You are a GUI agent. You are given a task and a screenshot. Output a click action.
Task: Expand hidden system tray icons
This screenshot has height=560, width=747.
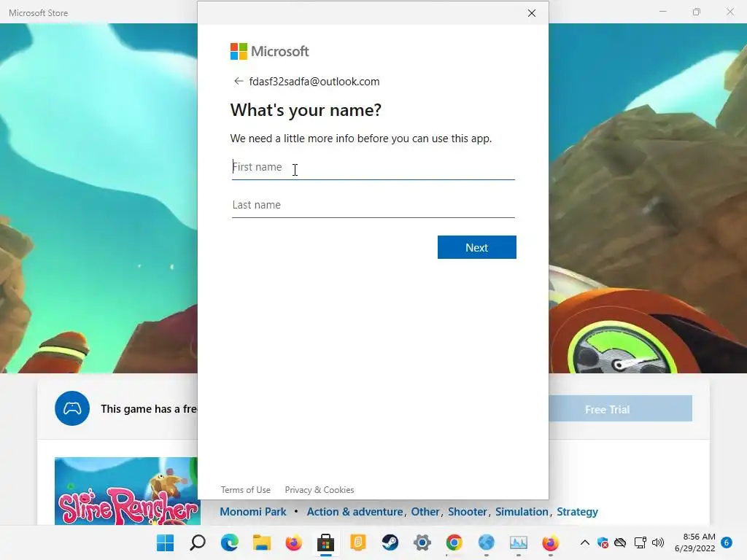point(585,542)
